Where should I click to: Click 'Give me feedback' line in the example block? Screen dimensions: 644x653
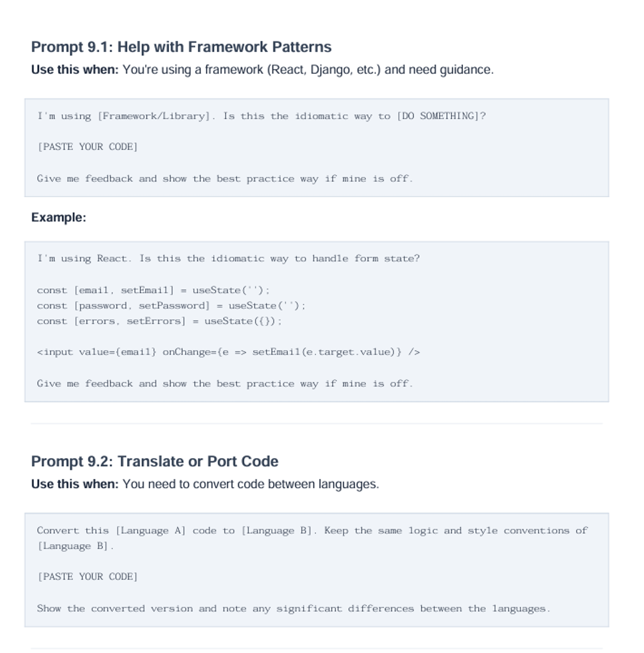point(225,384)
